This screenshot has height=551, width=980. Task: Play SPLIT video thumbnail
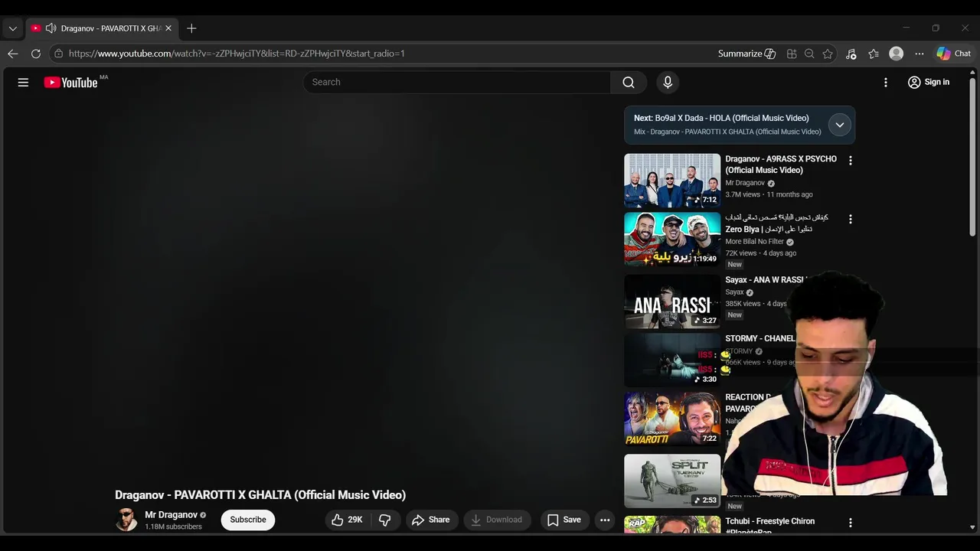672,481
